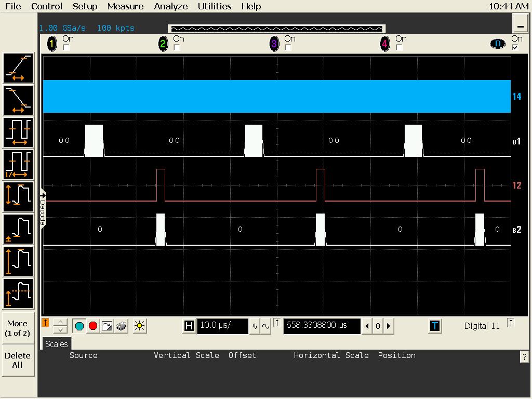Click the More (1 of 2) button
Image resolution: width=532 pixels, height=399 pixels.
coord(18,328)
